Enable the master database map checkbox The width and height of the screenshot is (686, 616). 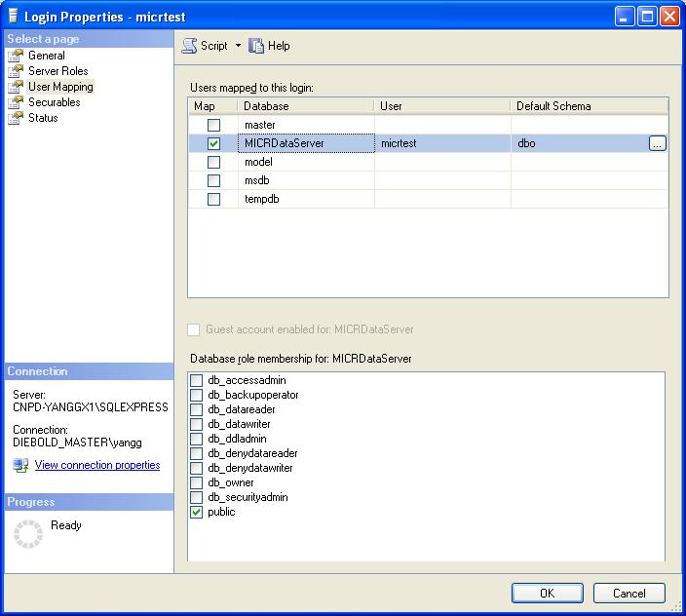(x=213, y=126)
